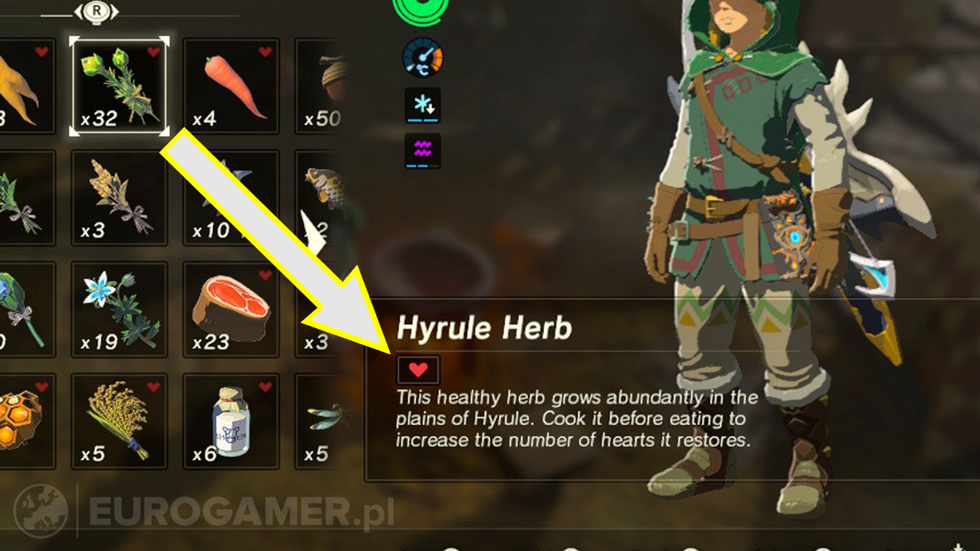Select the raw meat x23 item

[231, 310]
